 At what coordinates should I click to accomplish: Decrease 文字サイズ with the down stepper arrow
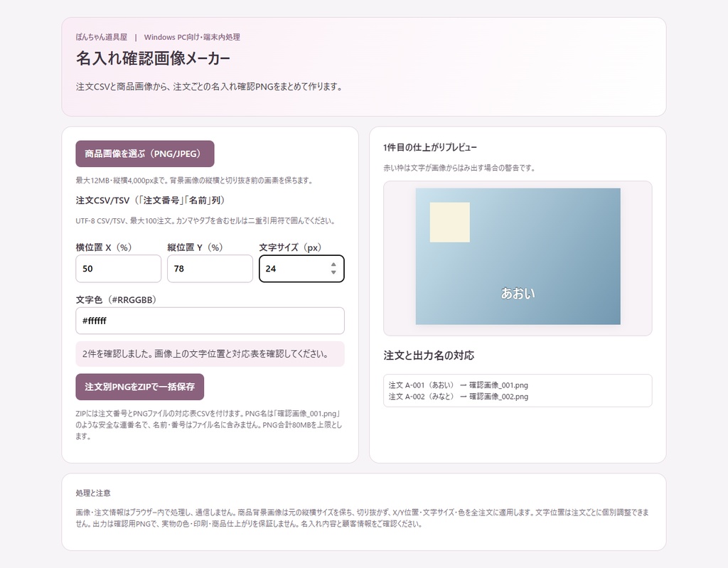tap(333, 272)
